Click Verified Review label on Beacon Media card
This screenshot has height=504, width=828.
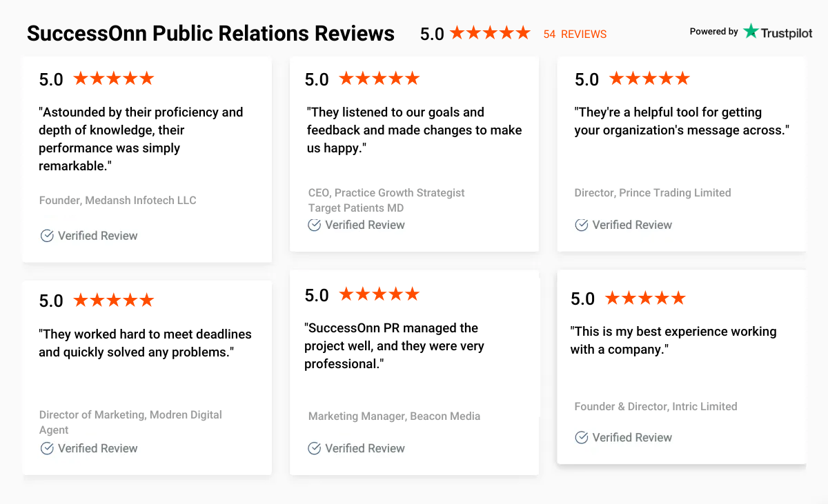[x=365, y=448]
